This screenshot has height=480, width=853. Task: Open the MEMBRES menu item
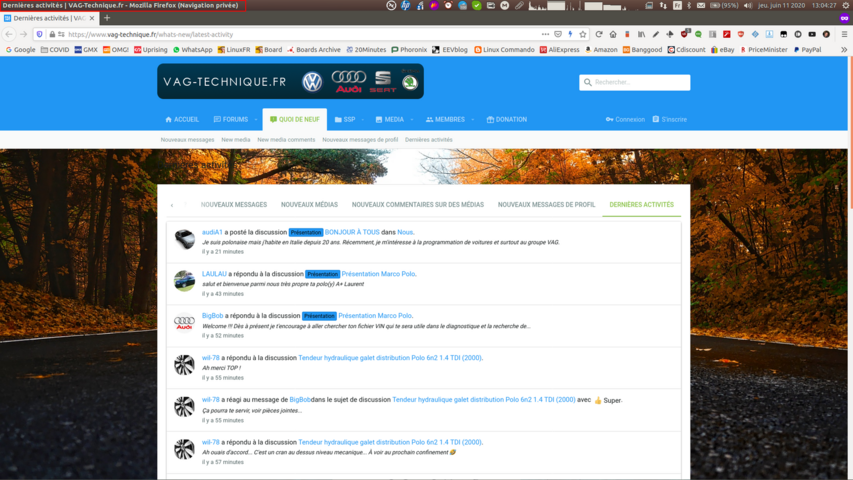point(445,119)
